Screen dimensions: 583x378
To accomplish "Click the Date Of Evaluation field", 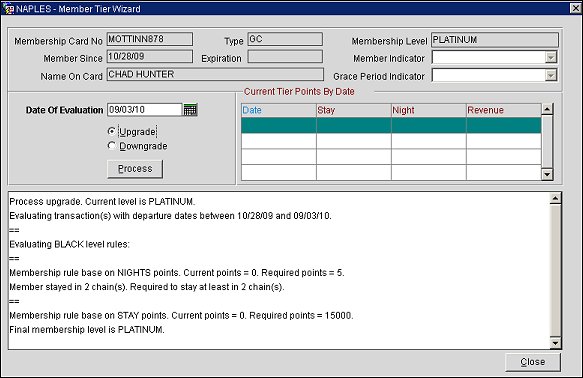I will pos(144,110).
